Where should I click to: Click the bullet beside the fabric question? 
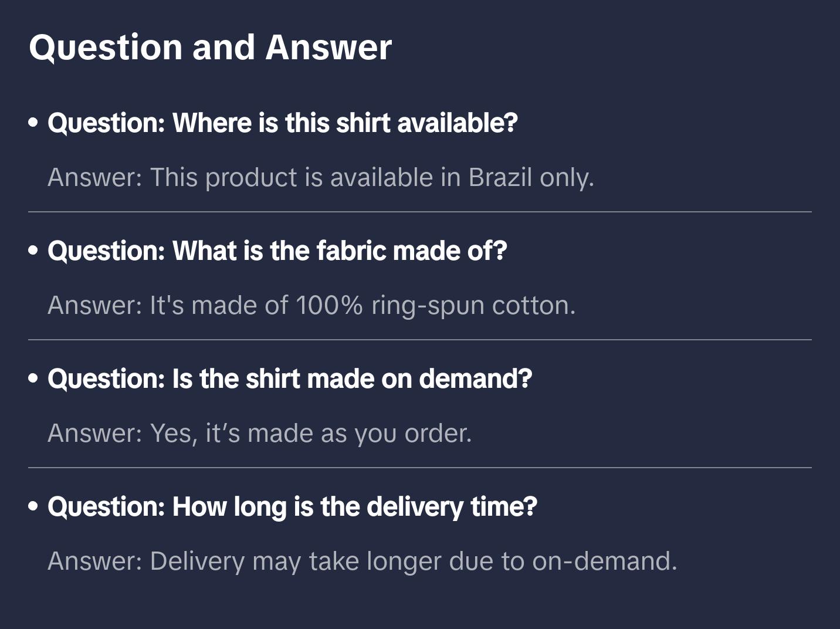(33, 251)
